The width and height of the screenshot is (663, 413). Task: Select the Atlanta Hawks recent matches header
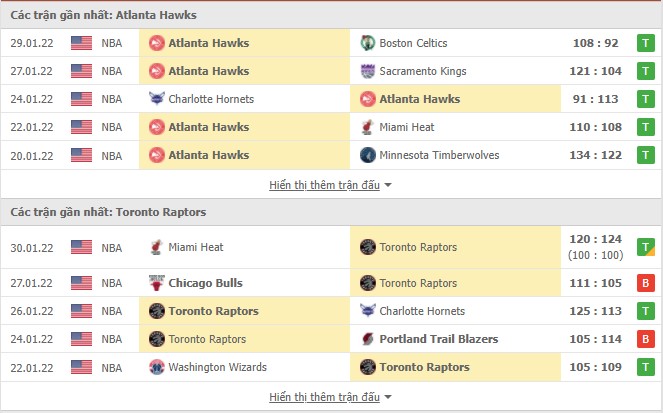pos(104,15)
